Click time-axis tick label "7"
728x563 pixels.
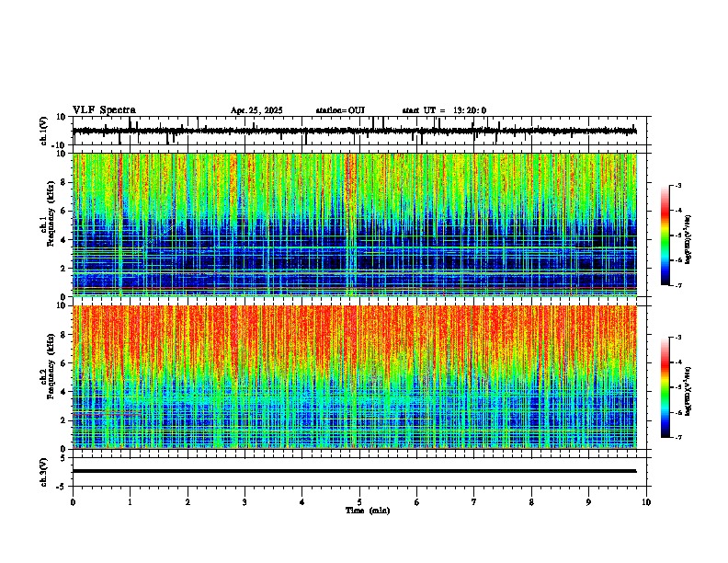[474, 502]
